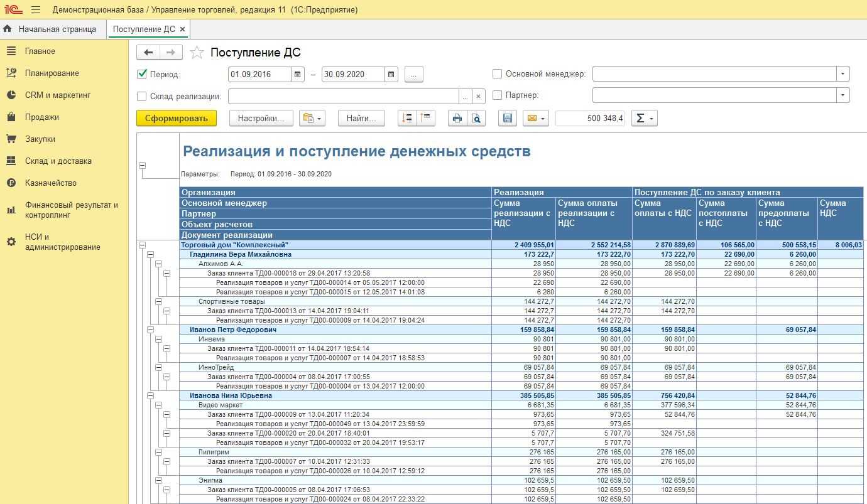The width and height of the screenshot is (867, 504).
Task: Open the Настройки... button
Action: pyautogui.click(x=261, y=118)
